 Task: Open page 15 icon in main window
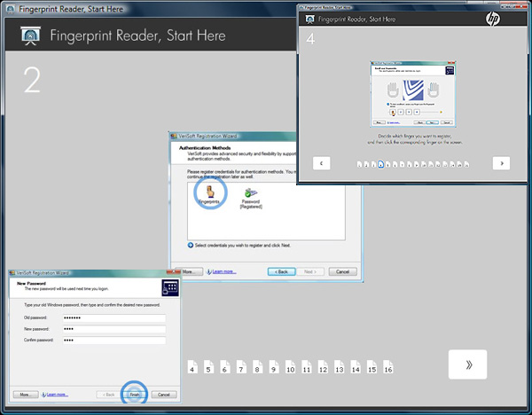[372, 367]
